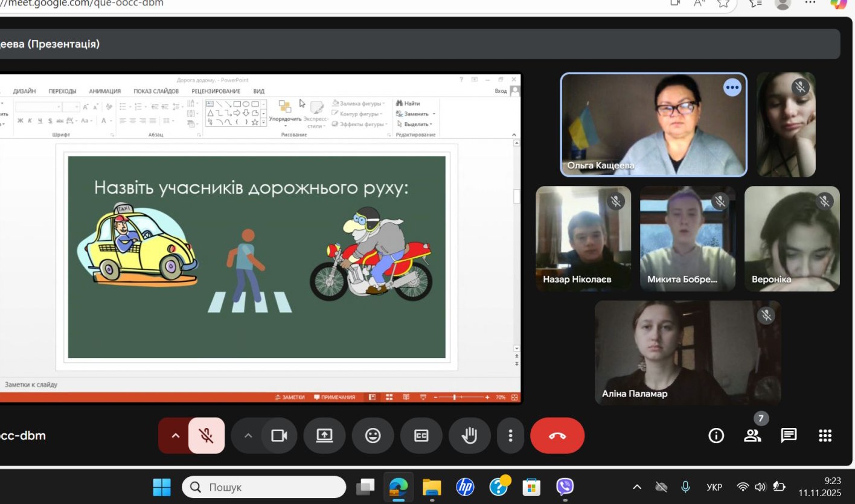The height and width of the screenshot is (504, 855).
Task: Click the share screen present button
Action: coord(324,435)
